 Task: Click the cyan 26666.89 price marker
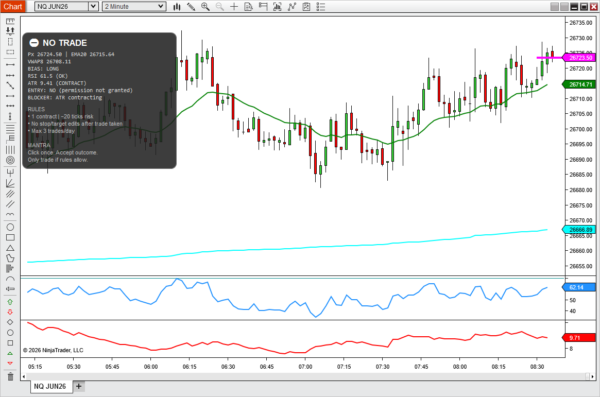[579, 230]
